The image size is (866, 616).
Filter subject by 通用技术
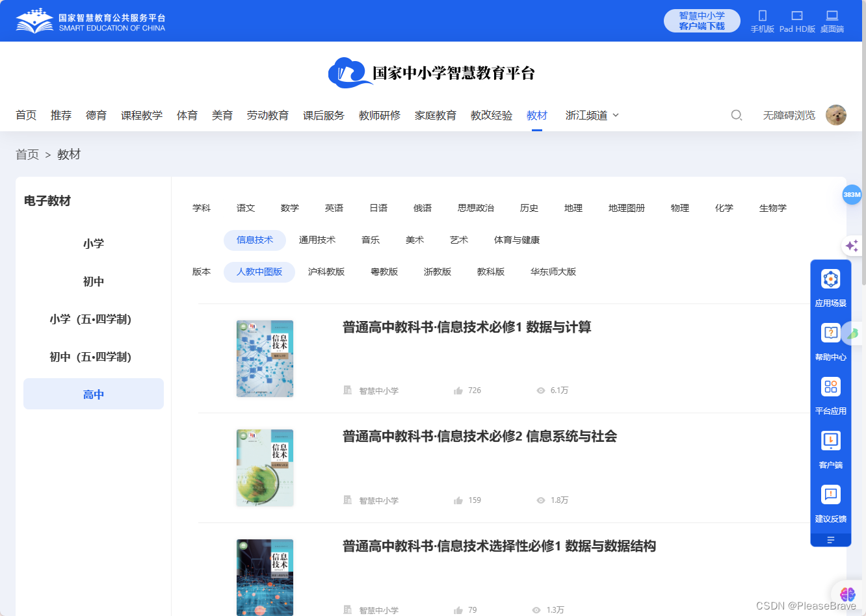point(317,240)
